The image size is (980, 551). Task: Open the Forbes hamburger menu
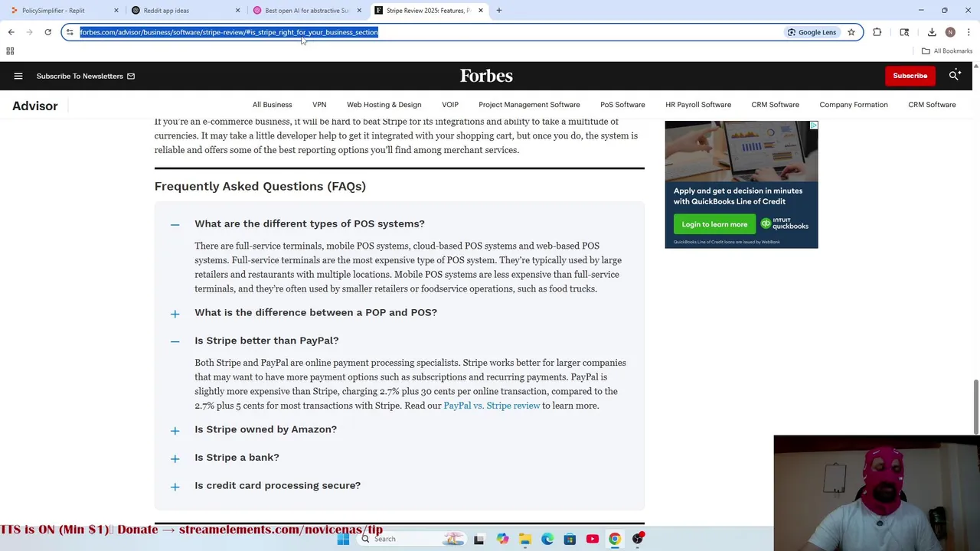[18, 76]
